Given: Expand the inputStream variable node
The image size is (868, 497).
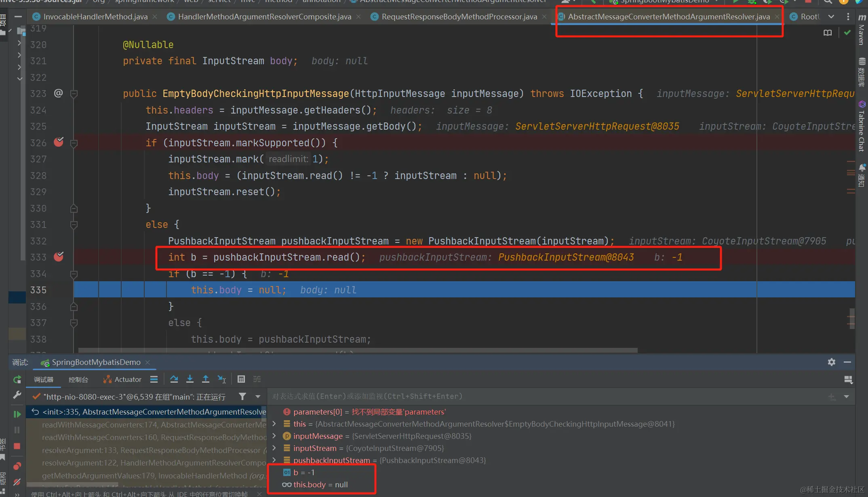Looking at the screenshot, I should point(274,448).
